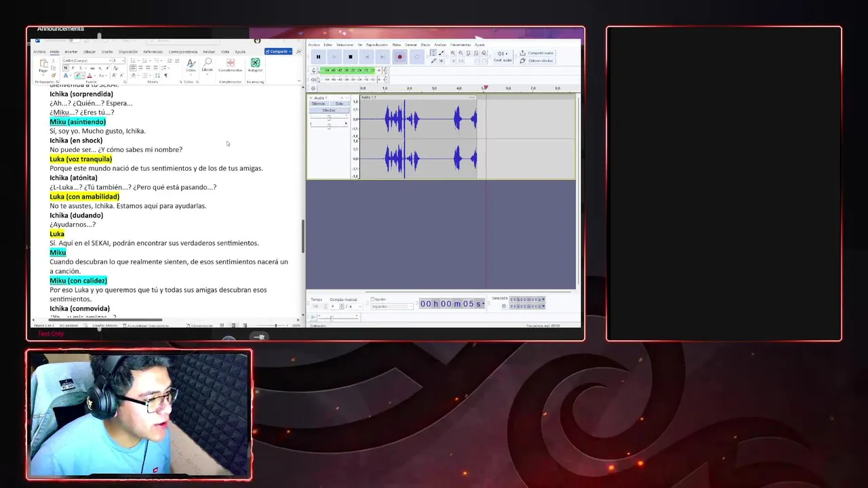Image resolution: width=868 pixels, height=488 pixels.
Task: Zoom in on the Audacity waveform
Action: (453, 53)
